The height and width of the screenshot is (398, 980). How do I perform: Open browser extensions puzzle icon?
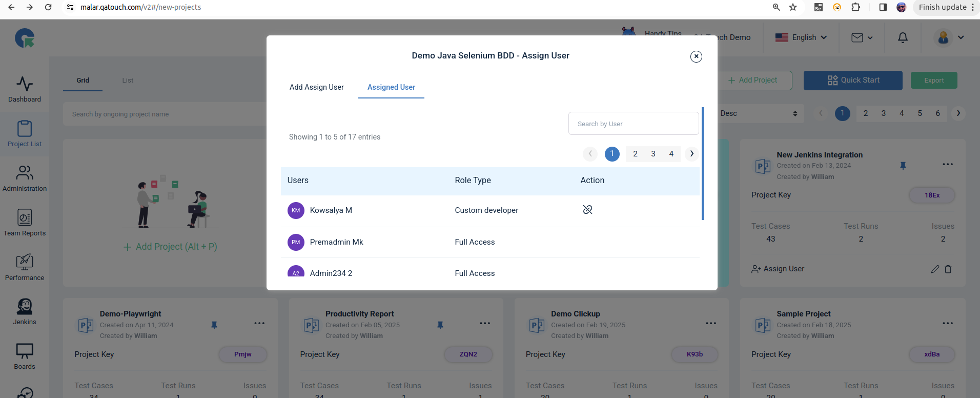point(855,7)
